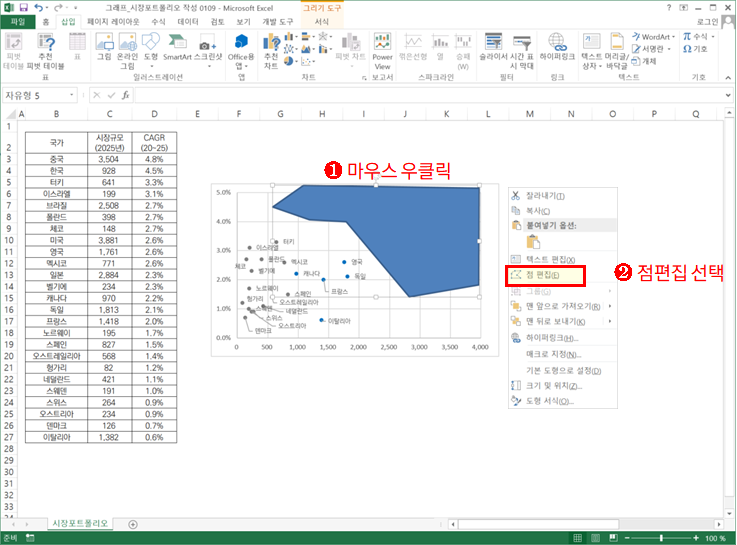Viewport: 737px width, 545px height.
Task: Click the 개체 object button
Action: [643, 61]
